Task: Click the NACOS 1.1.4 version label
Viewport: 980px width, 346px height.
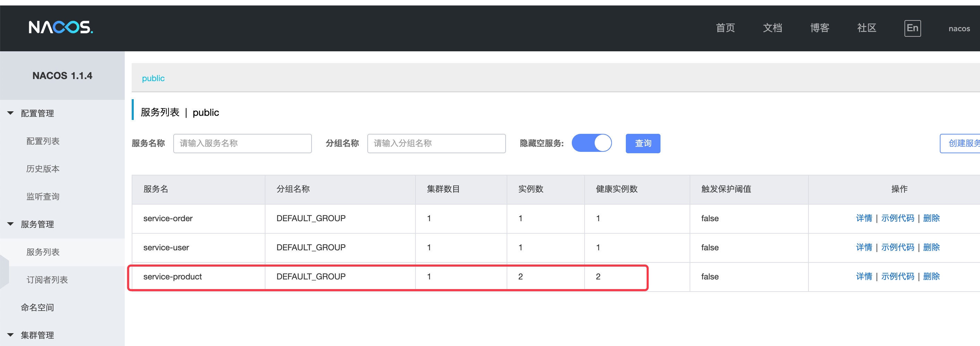Action: coord(62,76)
